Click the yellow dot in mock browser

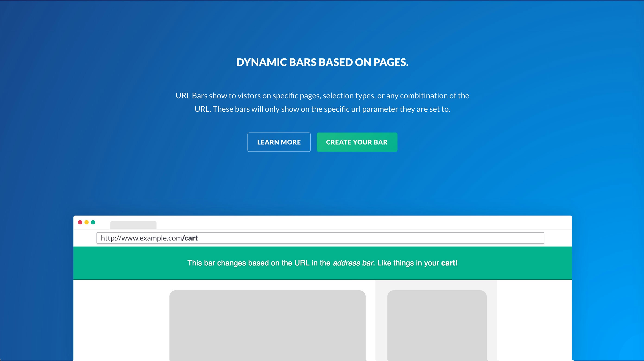click(86, 222)
